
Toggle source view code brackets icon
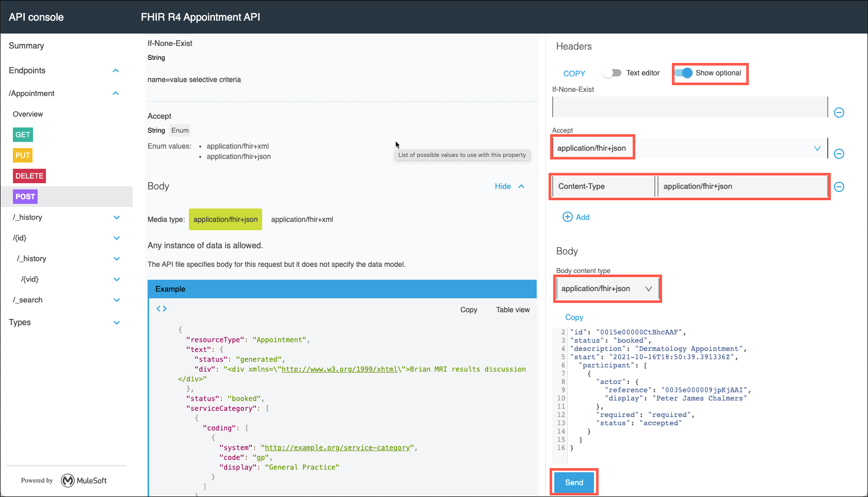(162, 309)
